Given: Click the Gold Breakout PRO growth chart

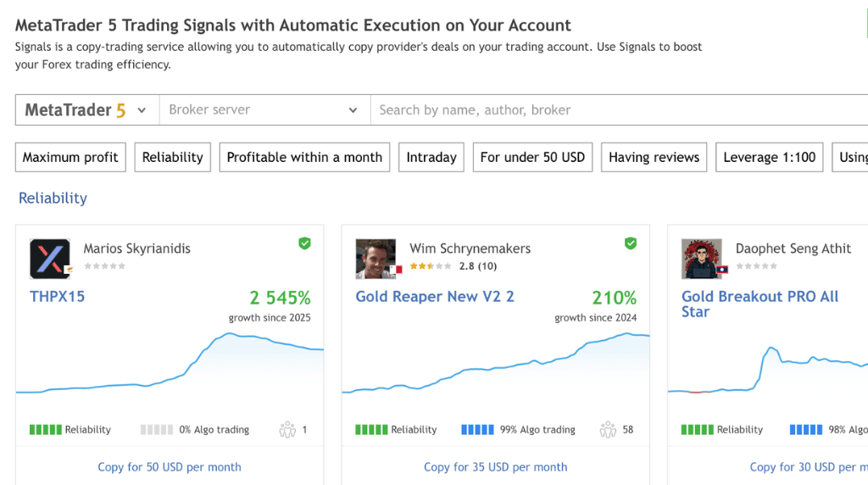Looking at the screenshot, I should (768, 370).
